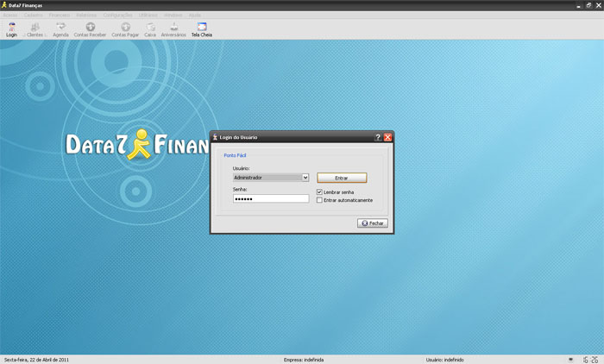Enable Entrar automaticamente checkbox
604x364 pixels.
pos(319,200)
